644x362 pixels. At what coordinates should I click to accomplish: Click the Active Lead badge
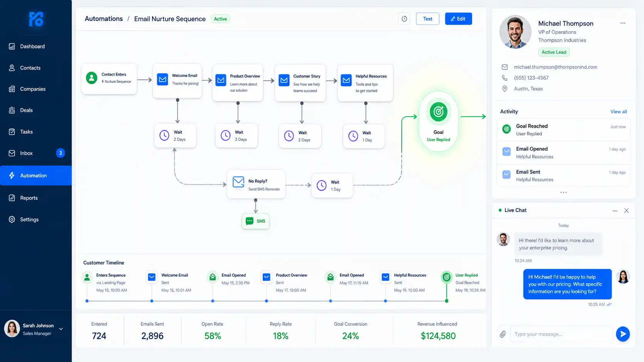tap(554, 52)
